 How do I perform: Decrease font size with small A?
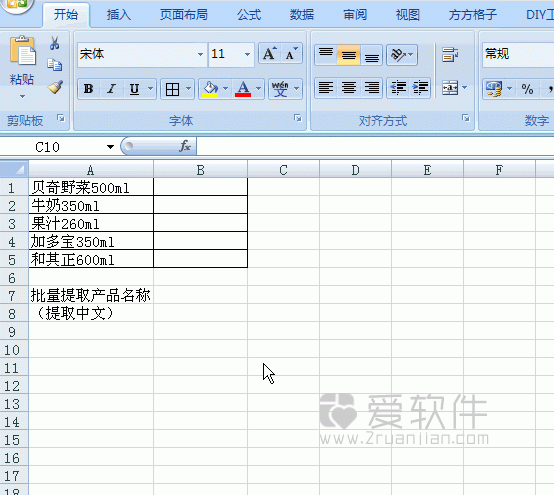[x=291, y=54]
